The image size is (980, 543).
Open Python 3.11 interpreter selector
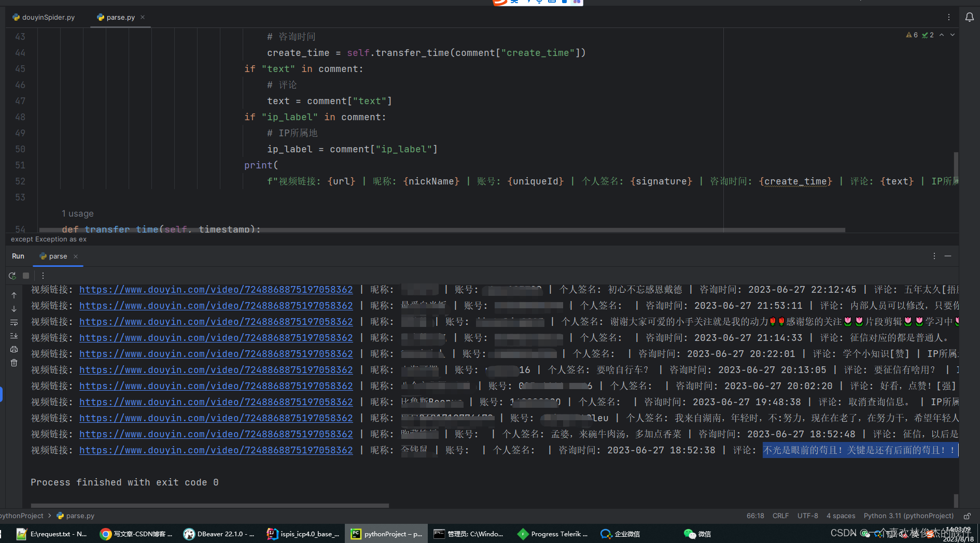click(908, 516)
